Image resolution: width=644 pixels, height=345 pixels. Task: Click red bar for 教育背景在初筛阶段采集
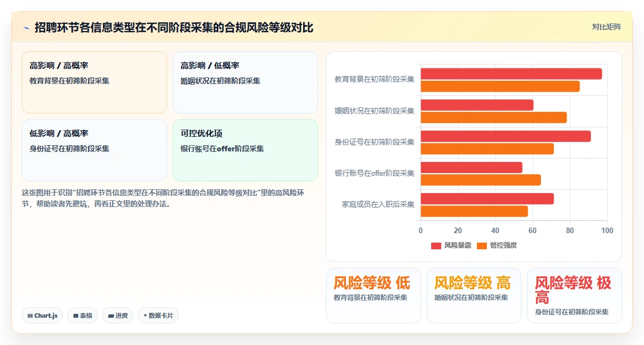(x=511, y=74)
